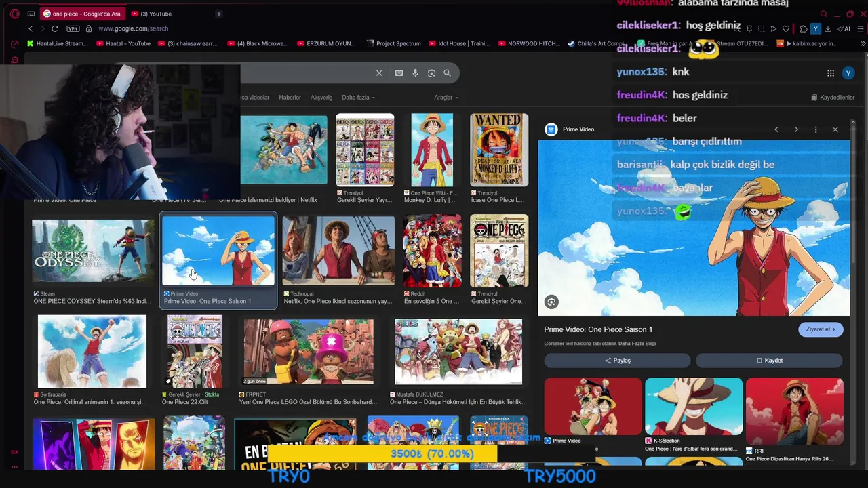Screen dimensions: 868x488
Task: Open the Project Spectrum bookmark
Action: (394, 43)
